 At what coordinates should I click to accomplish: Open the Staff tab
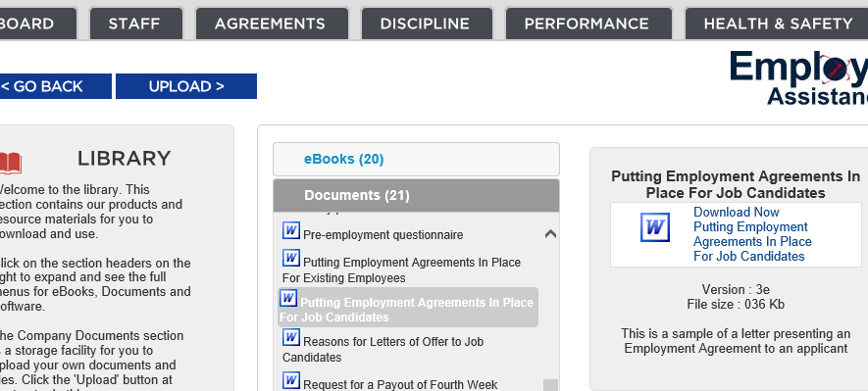point(135,24)
